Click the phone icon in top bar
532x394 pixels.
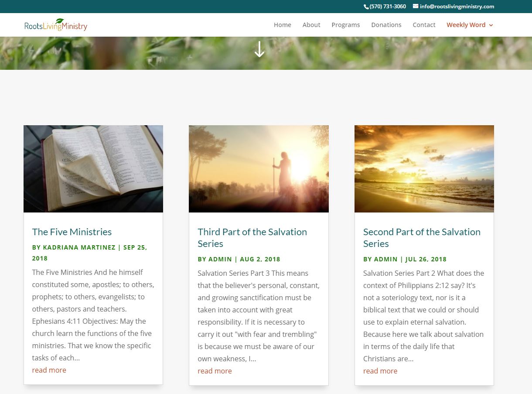pyautogui.click(x=366, y=7)
